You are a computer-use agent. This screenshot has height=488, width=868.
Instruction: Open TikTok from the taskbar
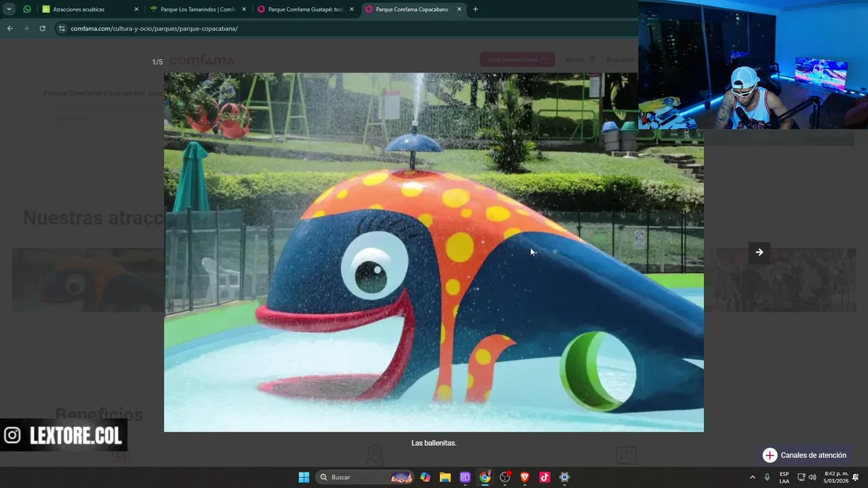545,477
